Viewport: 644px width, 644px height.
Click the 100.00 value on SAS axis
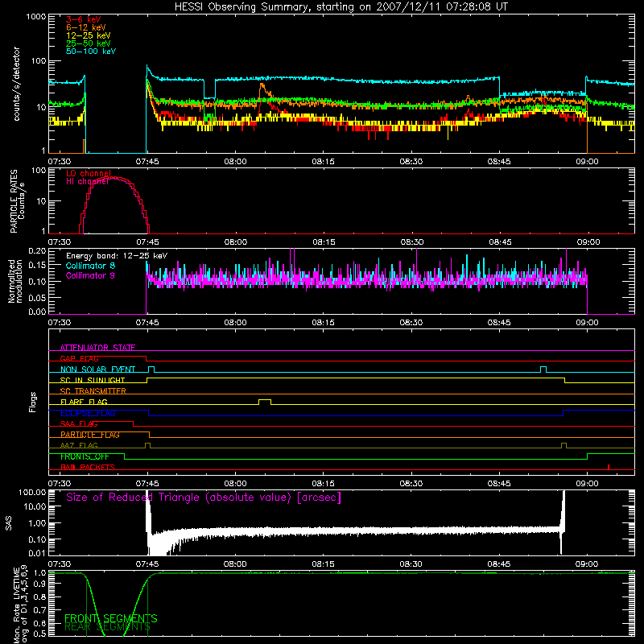click(x=32, y=492)
